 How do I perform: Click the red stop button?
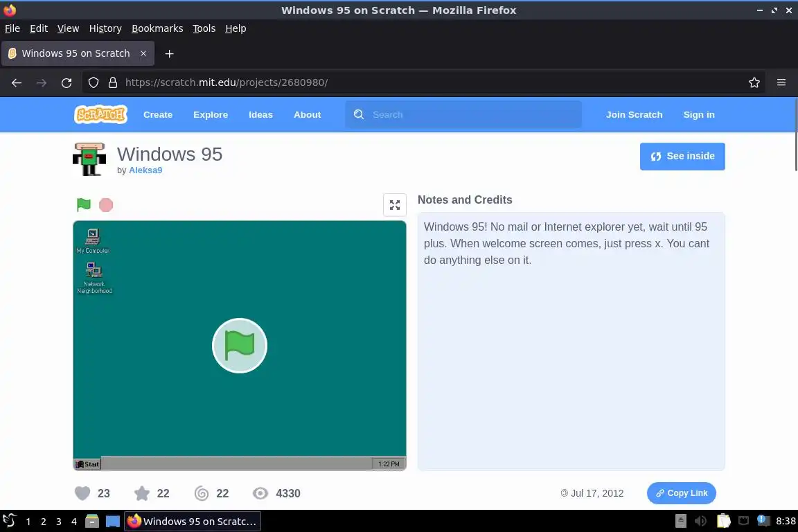pos(106,204)
